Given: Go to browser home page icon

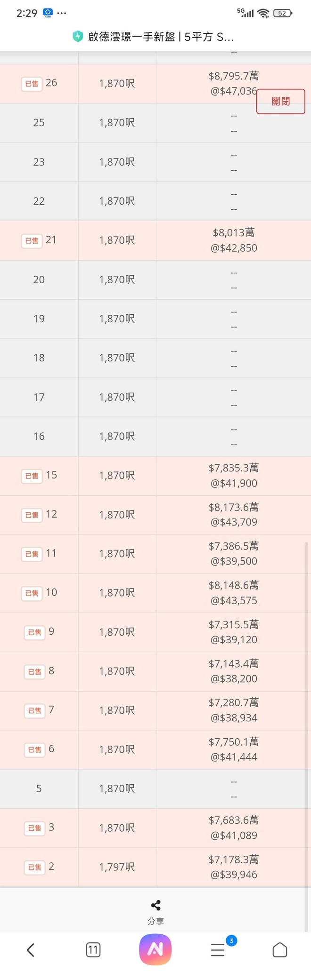Looking at the screenshot, I should 280,950.
